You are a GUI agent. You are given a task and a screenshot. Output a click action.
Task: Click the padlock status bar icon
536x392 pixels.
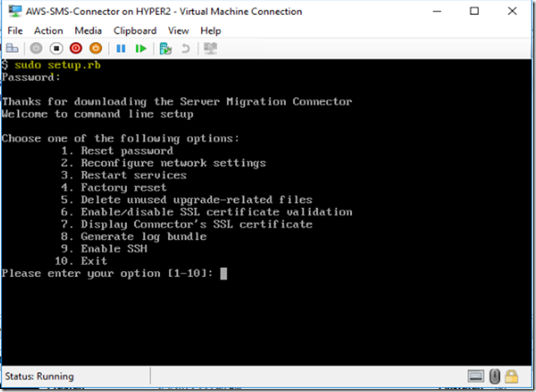pos(512,376)
